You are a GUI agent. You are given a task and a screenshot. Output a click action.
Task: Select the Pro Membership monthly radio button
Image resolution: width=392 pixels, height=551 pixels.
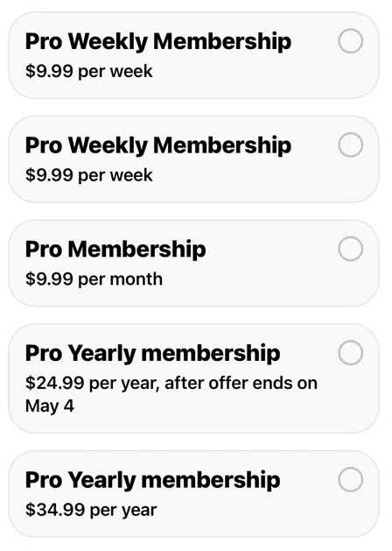click(351, 249)
